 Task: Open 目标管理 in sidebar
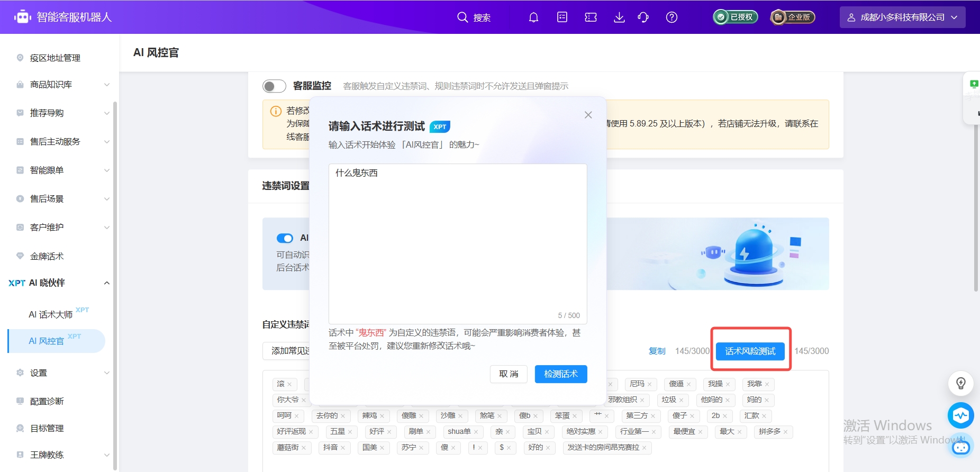click(x=47, y=429)
